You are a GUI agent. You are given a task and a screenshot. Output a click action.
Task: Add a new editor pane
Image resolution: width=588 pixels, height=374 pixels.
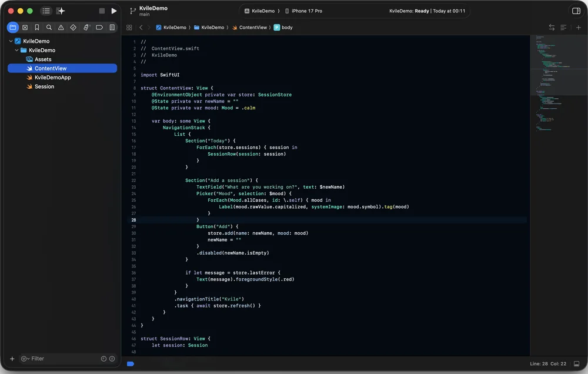click(x=579, y=28)
